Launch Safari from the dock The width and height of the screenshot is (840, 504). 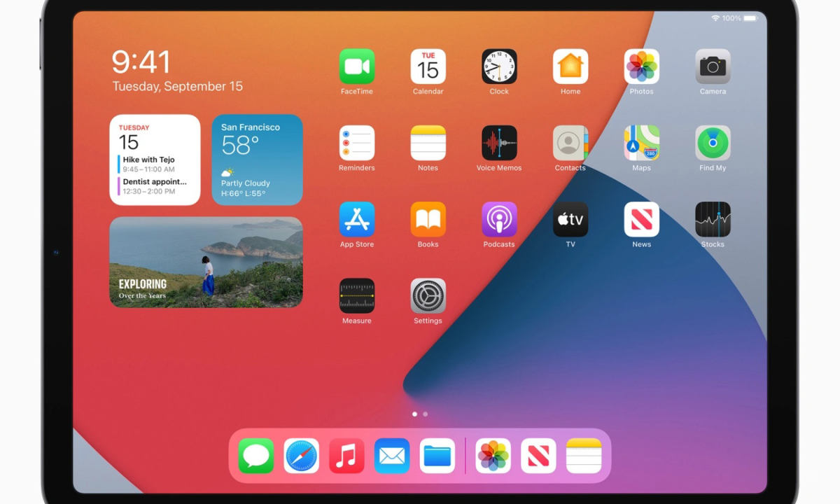301,456
